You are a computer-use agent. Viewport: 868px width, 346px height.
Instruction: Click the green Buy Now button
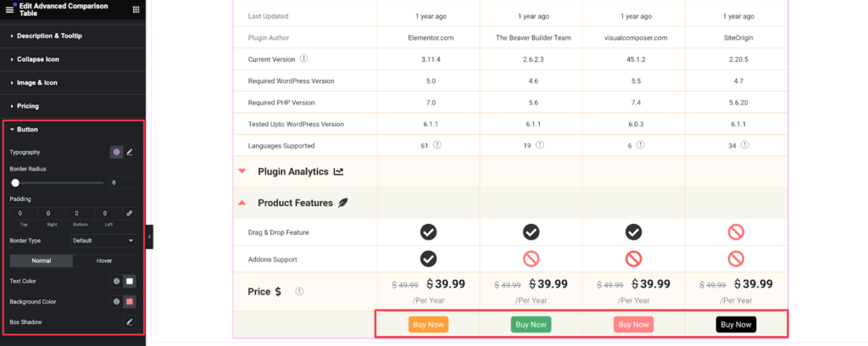(531, 325)
